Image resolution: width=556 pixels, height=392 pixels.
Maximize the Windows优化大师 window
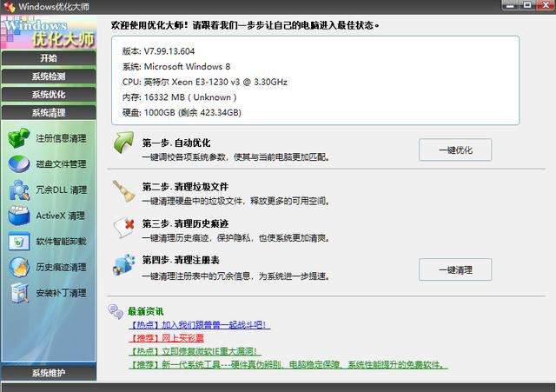coord(527,5)
